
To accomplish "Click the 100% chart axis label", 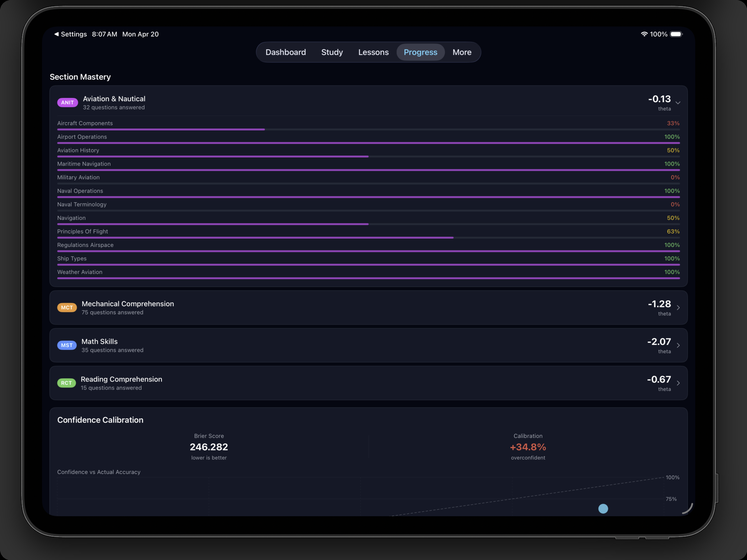I will (672, 477).
